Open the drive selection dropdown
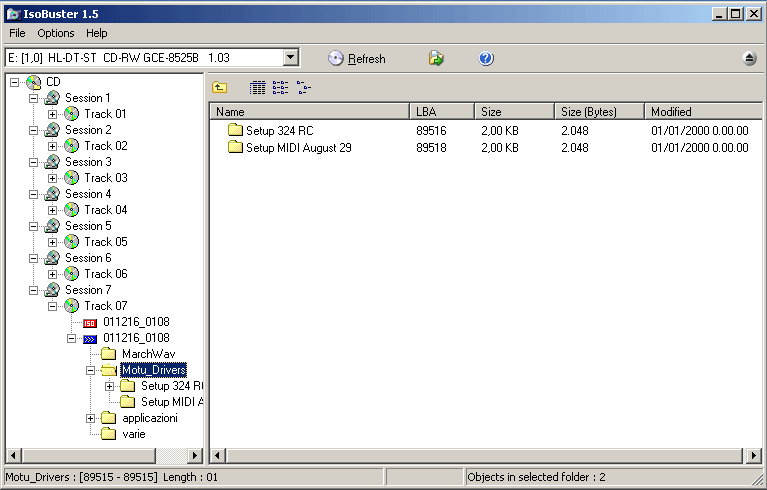 [x=291, y=59]
